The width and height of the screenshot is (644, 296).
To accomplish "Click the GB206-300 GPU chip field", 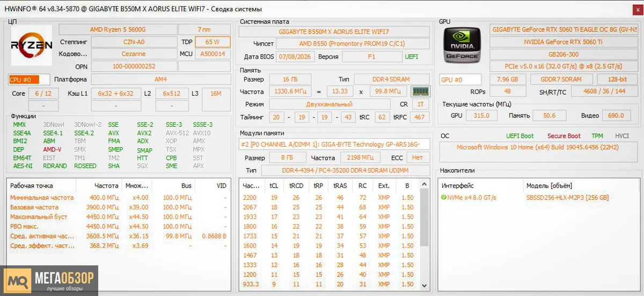I will coord(563,54).
